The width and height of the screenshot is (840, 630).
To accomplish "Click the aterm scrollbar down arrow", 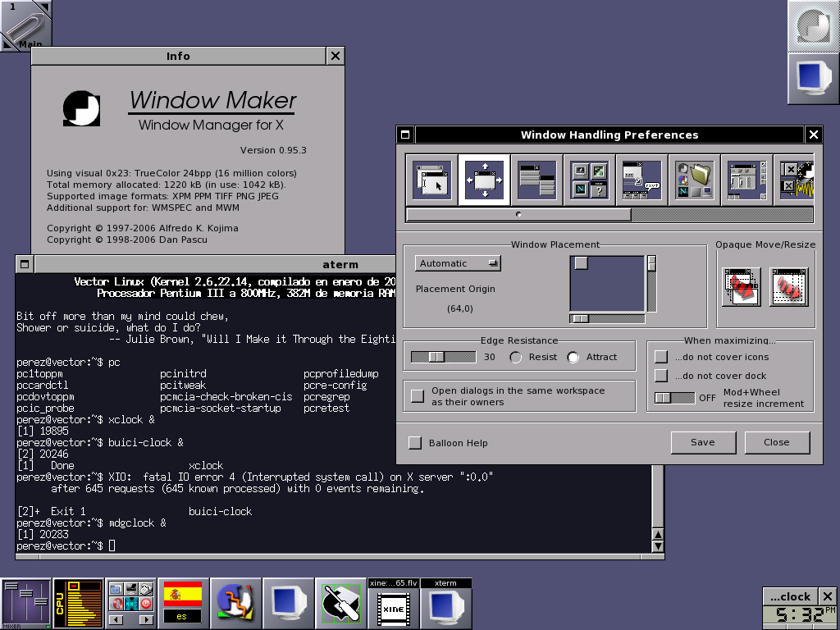I will [658, 546].
